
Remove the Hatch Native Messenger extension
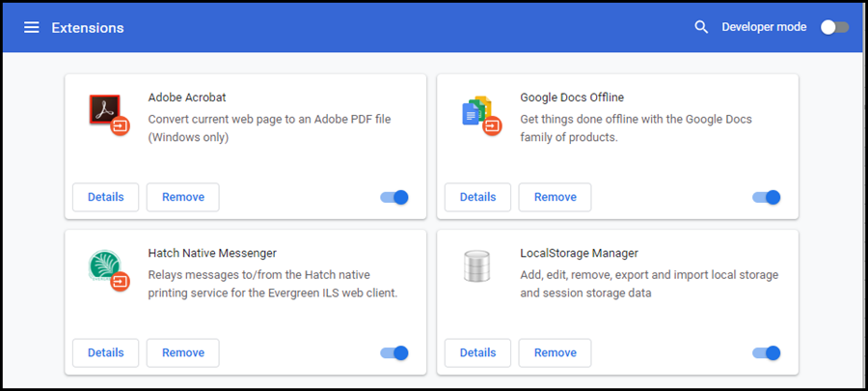point(182,352)
